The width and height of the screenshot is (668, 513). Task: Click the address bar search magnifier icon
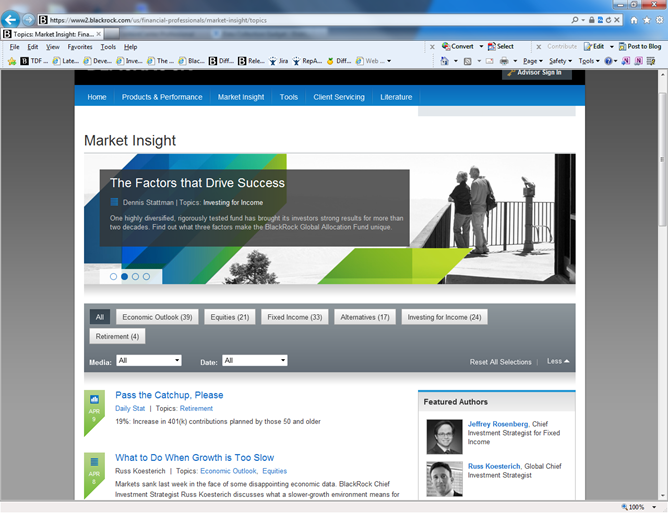tap(575, 20)
